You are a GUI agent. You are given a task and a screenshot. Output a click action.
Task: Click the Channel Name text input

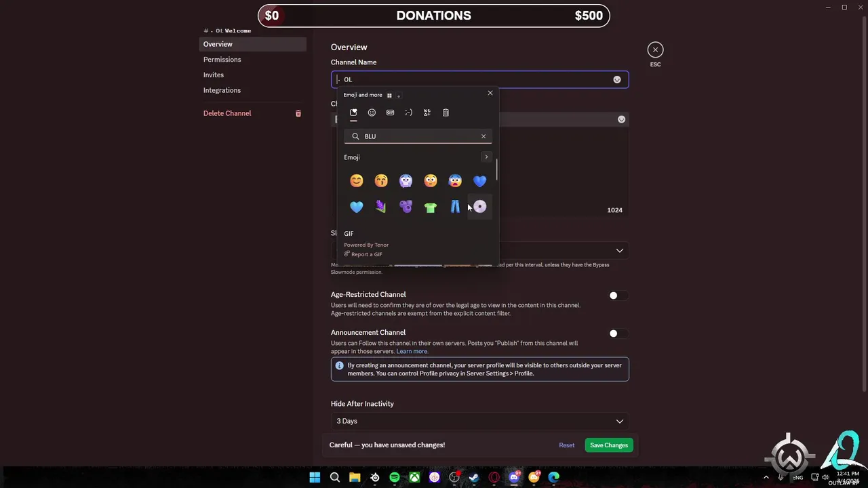479,79
